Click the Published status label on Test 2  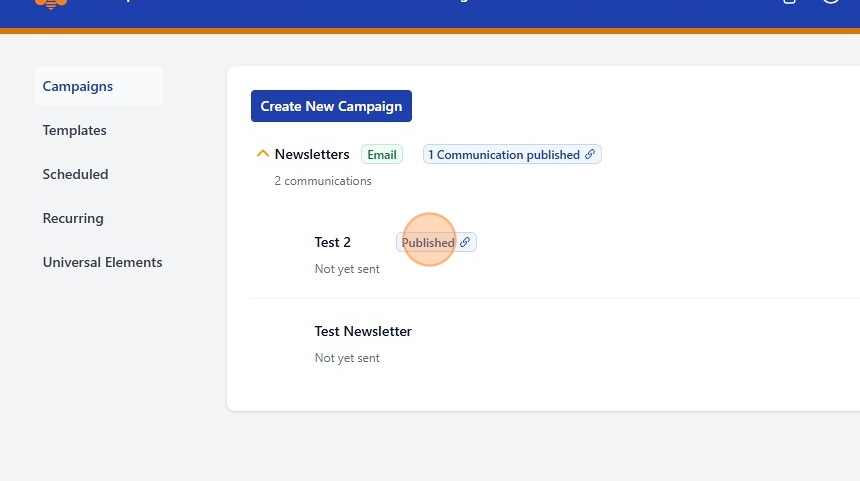point(428,242)
